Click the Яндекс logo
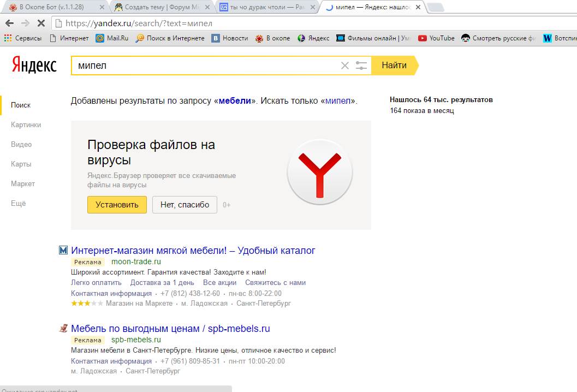 [34, 65]
